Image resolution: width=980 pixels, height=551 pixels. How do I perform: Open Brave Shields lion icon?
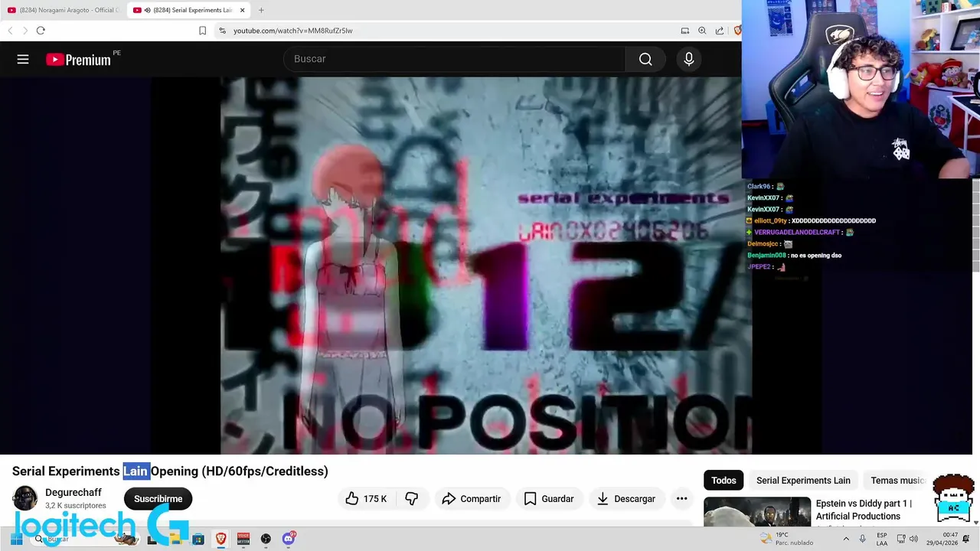(737, 31)
